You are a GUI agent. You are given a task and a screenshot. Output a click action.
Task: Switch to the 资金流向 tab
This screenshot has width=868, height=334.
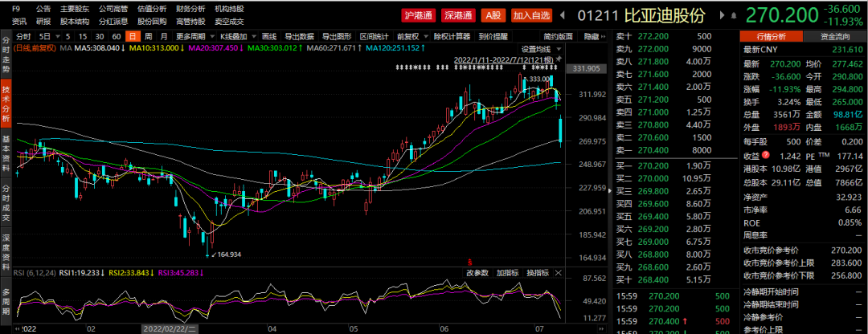(836, 37)
